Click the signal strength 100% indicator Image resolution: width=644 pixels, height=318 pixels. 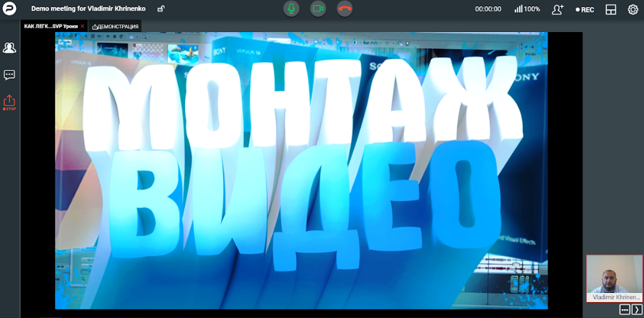[527, 9]
